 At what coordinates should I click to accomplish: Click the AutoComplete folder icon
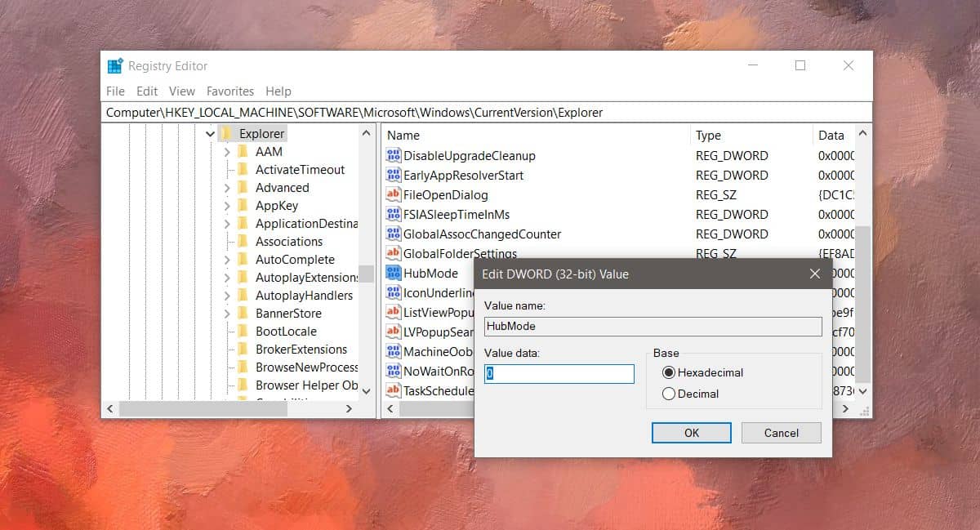point(243,259)
